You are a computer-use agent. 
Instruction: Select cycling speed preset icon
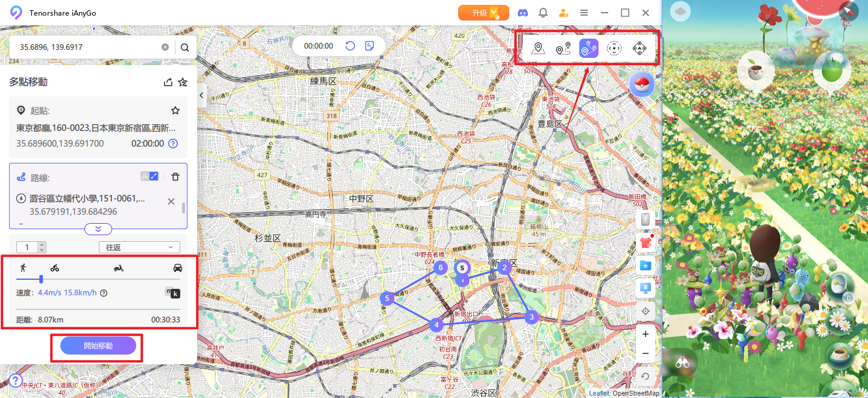[55, 268]
